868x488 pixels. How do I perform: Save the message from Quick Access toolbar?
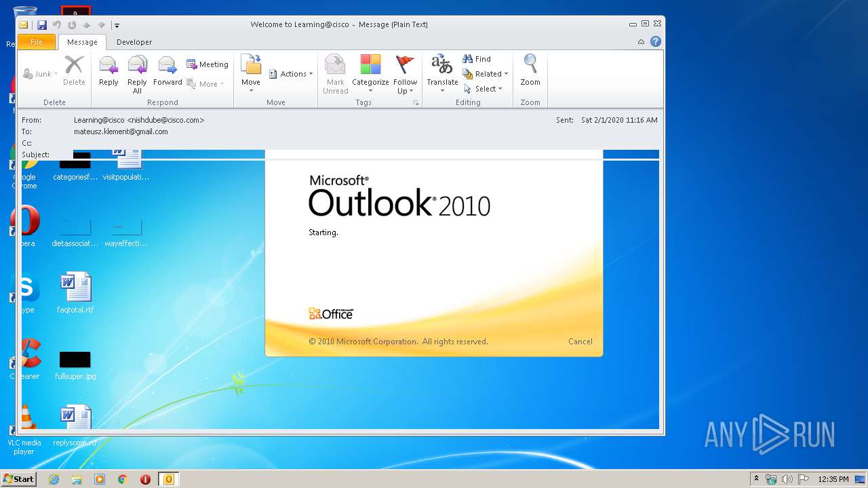[42, 25]
